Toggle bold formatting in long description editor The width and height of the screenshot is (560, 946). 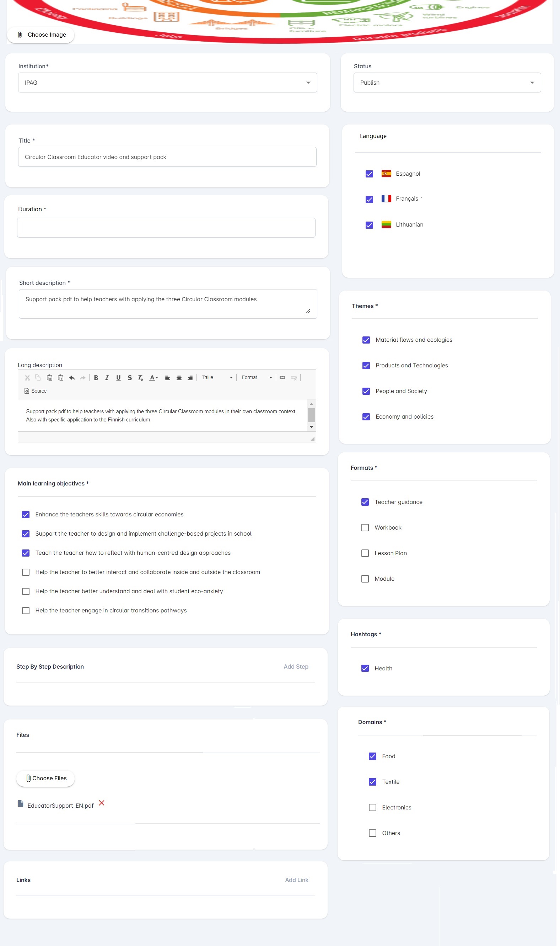(x=96, y=378)
